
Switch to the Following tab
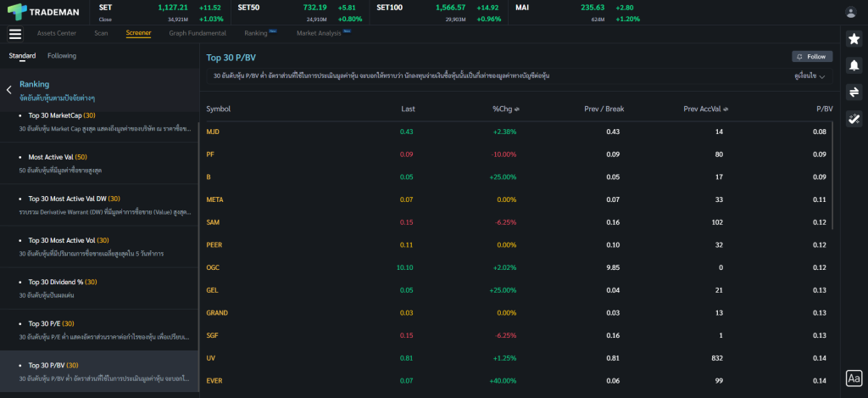pyautogui.click(x=62, y=56)
